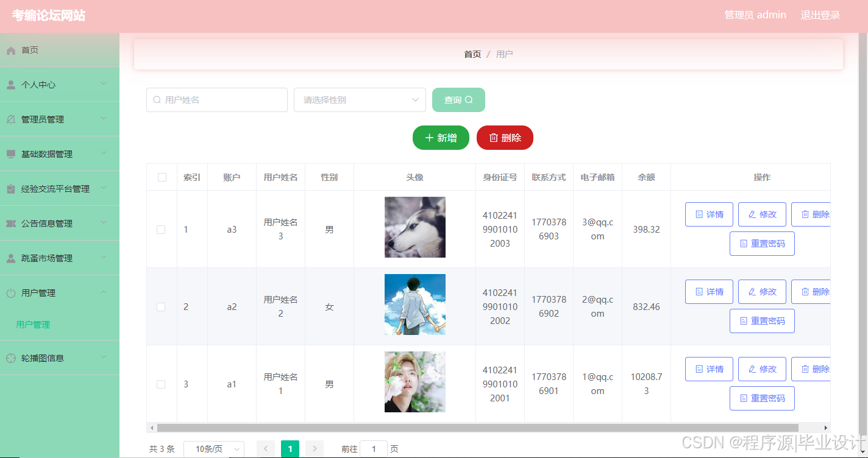
Task: Click the monitor icon beside 基础数据管理
Action: (x=11, y=155)
